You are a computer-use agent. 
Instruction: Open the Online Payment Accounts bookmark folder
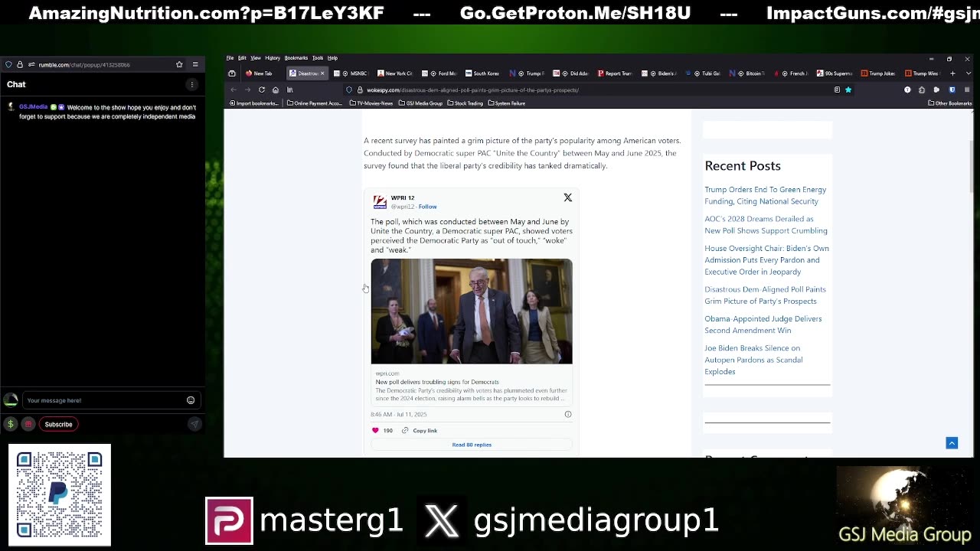(x=315, y=103)
